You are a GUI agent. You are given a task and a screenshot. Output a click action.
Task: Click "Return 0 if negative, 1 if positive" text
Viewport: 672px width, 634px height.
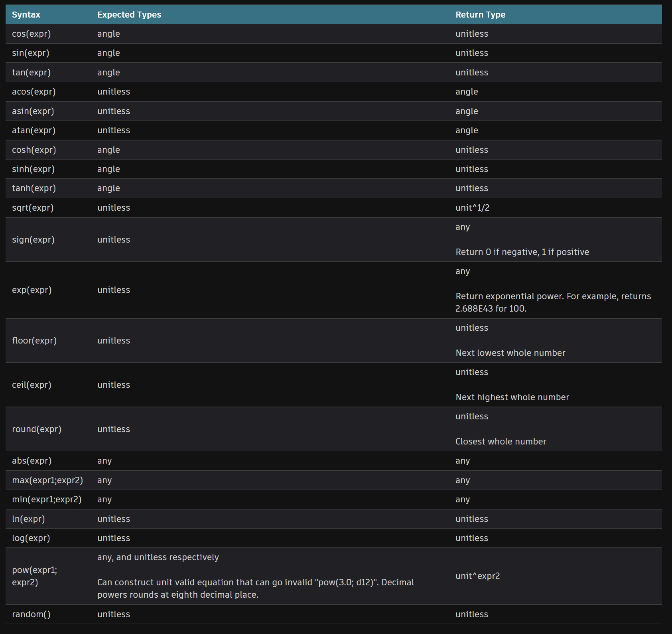(x=522, y=252)
